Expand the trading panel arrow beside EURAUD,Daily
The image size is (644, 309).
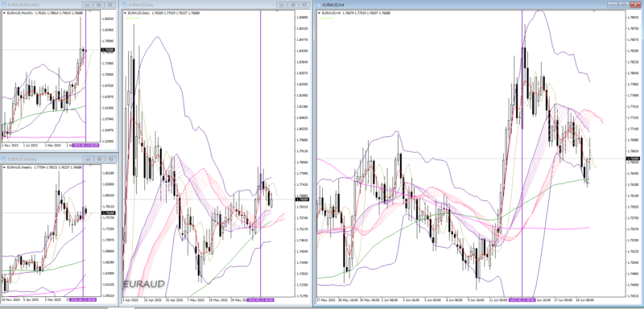(x=126, y=13)
